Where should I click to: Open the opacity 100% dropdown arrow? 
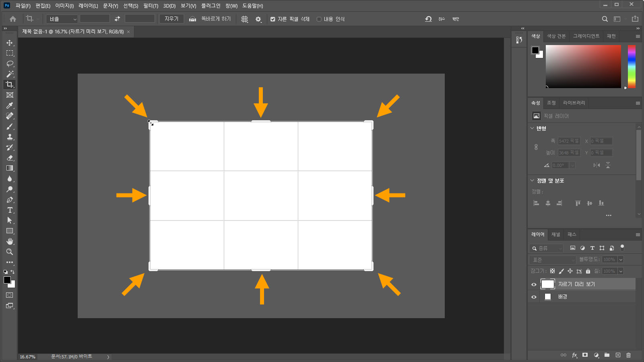click(621, 259)
